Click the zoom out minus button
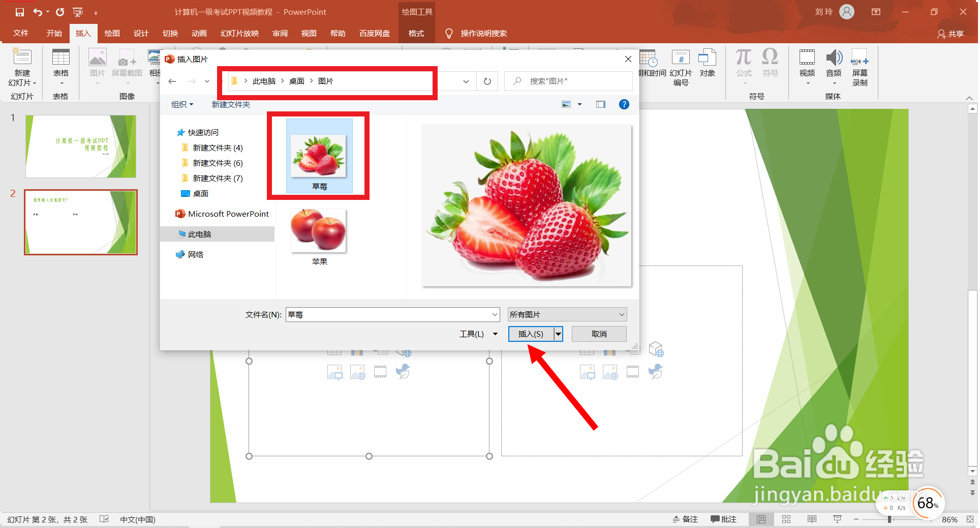 pos(856,519)
